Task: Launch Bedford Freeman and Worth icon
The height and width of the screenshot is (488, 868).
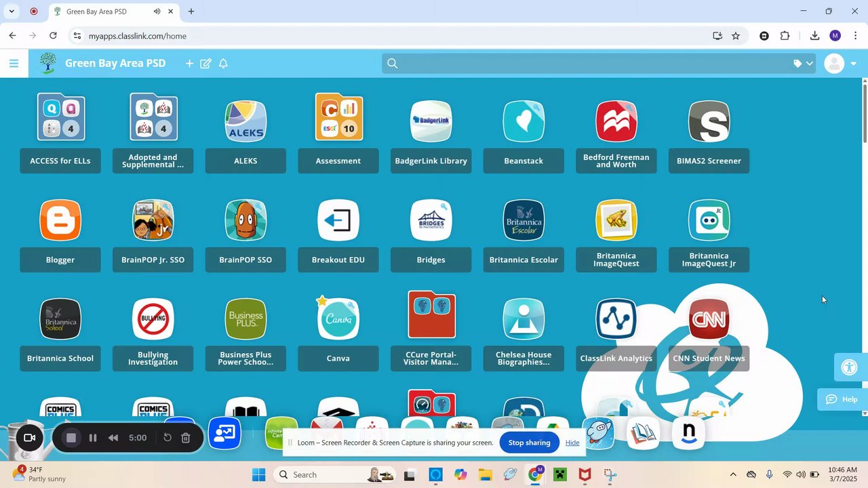Action: pyautogui.click(x=616, y=121)
